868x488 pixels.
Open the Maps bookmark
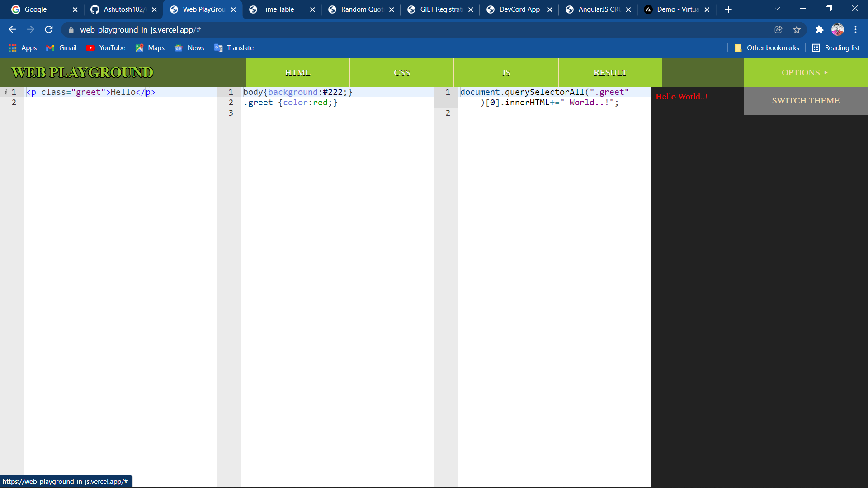(x=150, y=47)
